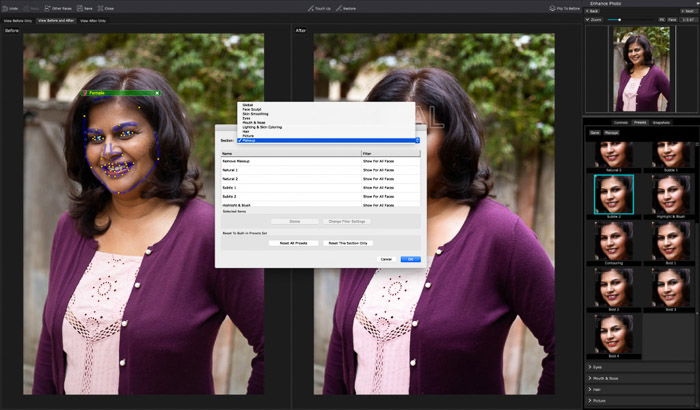
Task: Open the Snapshots tab
Action: point(661,122)
